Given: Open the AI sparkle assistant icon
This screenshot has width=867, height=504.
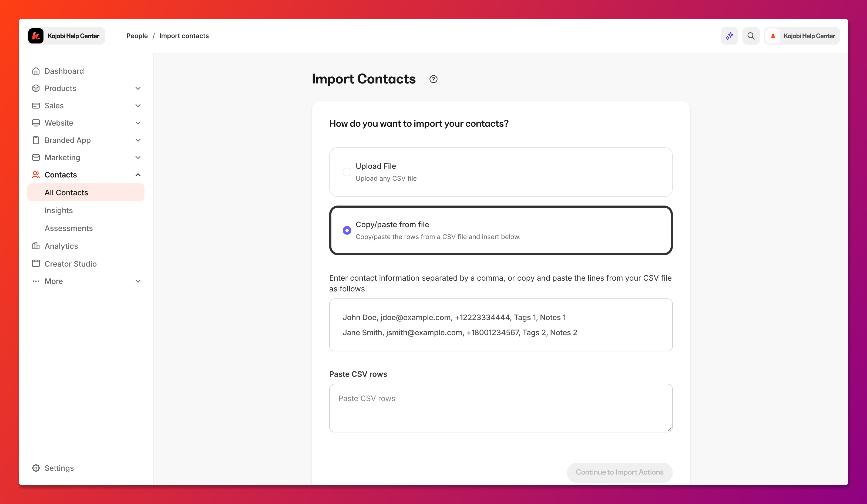Looking at the screenshot, I should 729,36.
